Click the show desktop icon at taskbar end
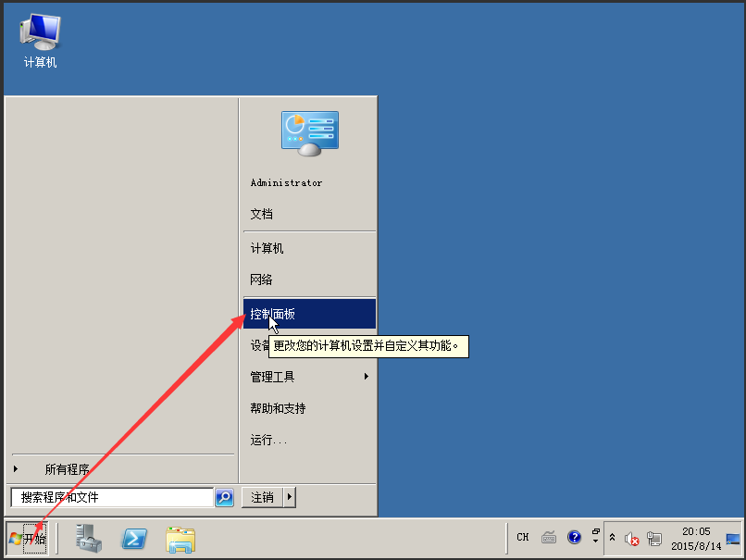 pos(733,539)
